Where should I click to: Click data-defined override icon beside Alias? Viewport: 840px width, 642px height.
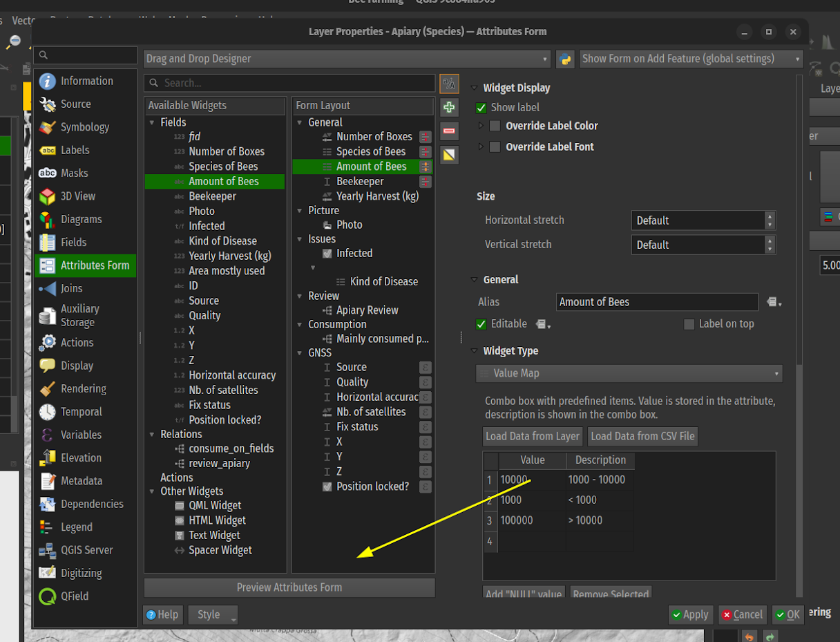[774, 302]
